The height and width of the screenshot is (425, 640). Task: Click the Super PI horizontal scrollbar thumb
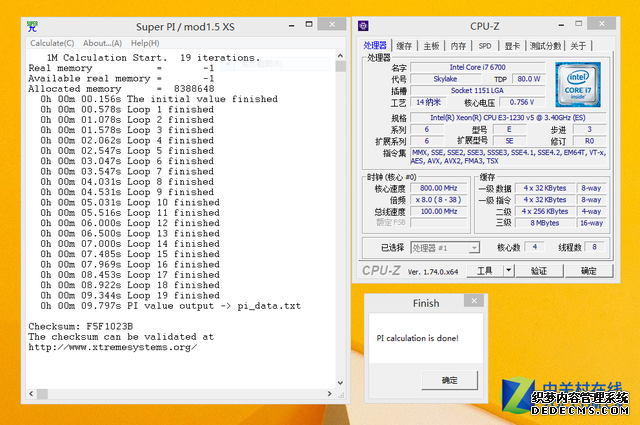42,394
